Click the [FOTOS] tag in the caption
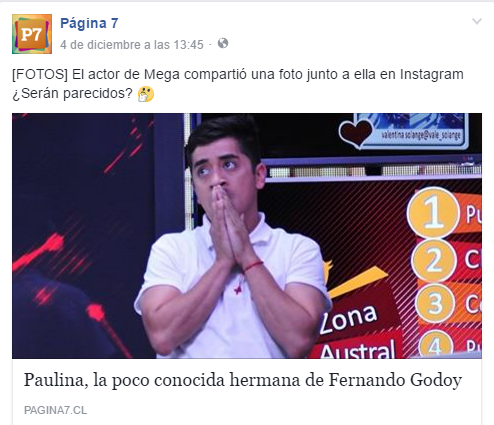The image size is (494, 425). tap(40, 74)
